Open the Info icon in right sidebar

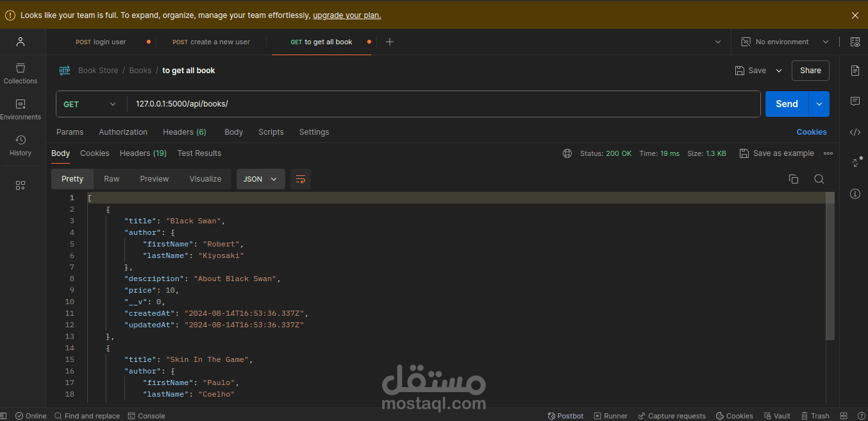[x=855, y=193]
